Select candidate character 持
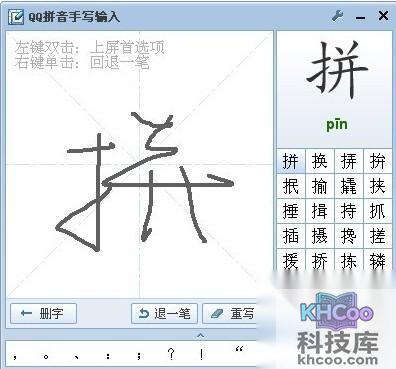Viewport: 396px width, 369px height. [x=349, y=211]
